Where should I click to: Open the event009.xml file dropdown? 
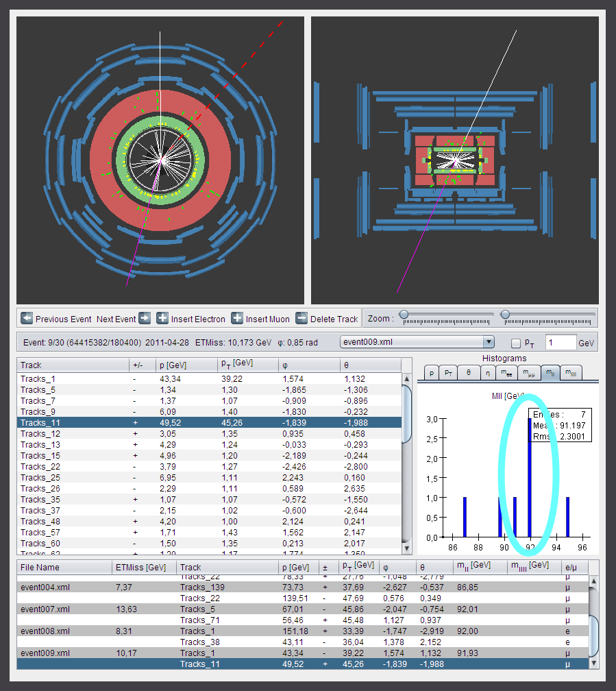[417, 342]
